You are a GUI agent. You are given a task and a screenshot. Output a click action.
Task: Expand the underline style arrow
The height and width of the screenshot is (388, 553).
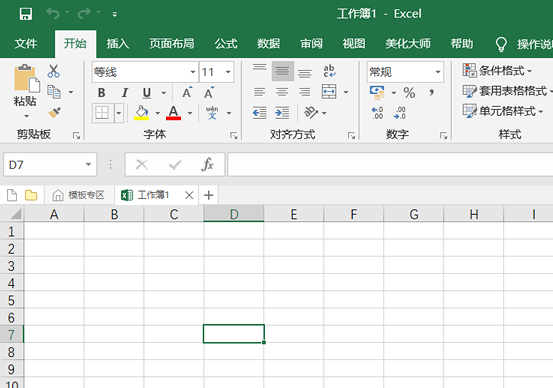(x=164, y=93)
